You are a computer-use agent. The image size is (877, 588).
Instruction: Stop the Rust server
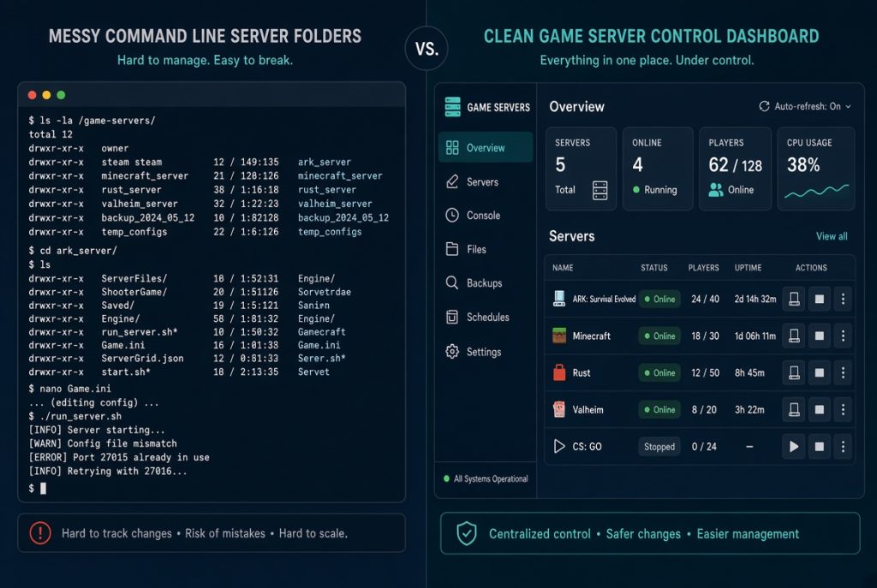820,373
